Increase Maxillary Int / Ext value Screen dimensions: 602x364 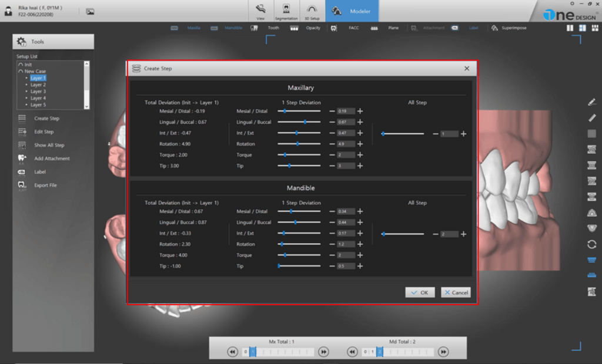360,133
